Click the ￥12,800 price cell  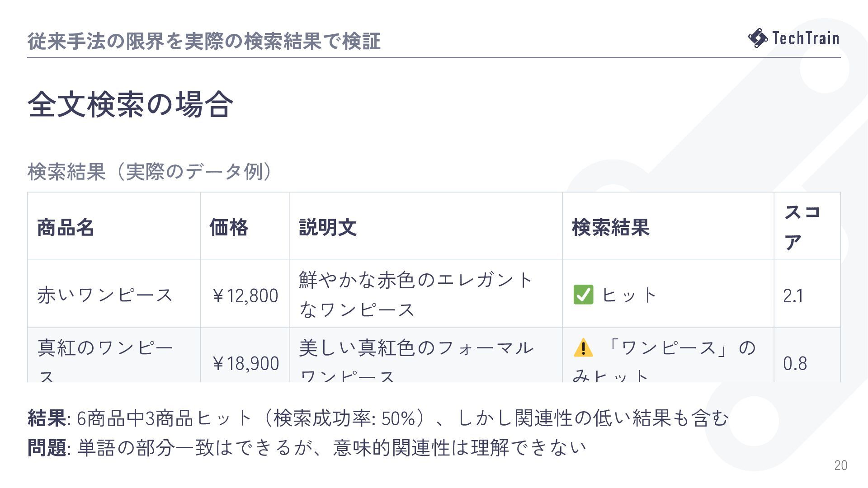point(245,294)
